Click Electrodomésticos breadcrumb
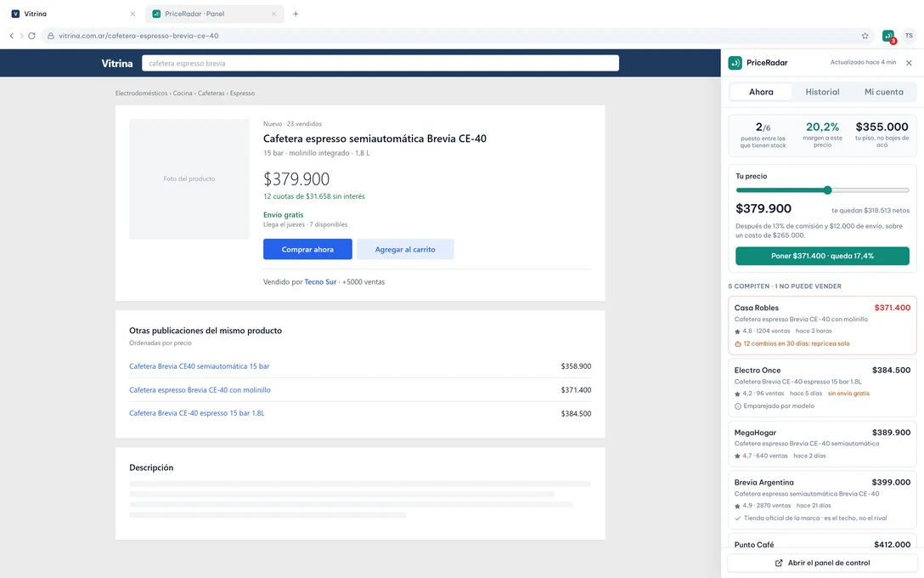Screen dimensions: 924x578 [x=142, y=93]
